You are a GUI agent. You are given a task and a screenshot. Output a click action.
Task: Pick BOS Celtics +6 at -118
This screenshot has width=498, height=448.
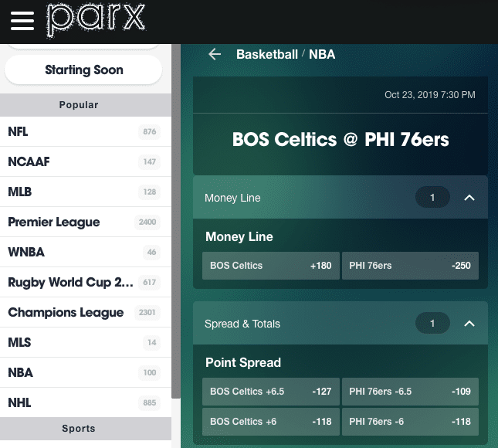[x=271, y=422]
